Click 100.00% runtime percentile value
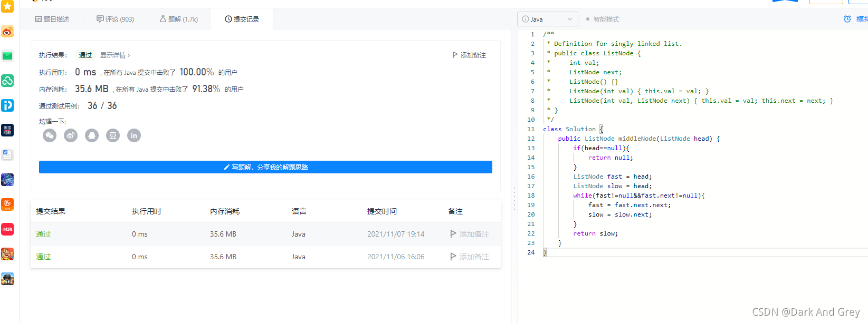This screenshot has width=868, height=323. click(197, 72)
